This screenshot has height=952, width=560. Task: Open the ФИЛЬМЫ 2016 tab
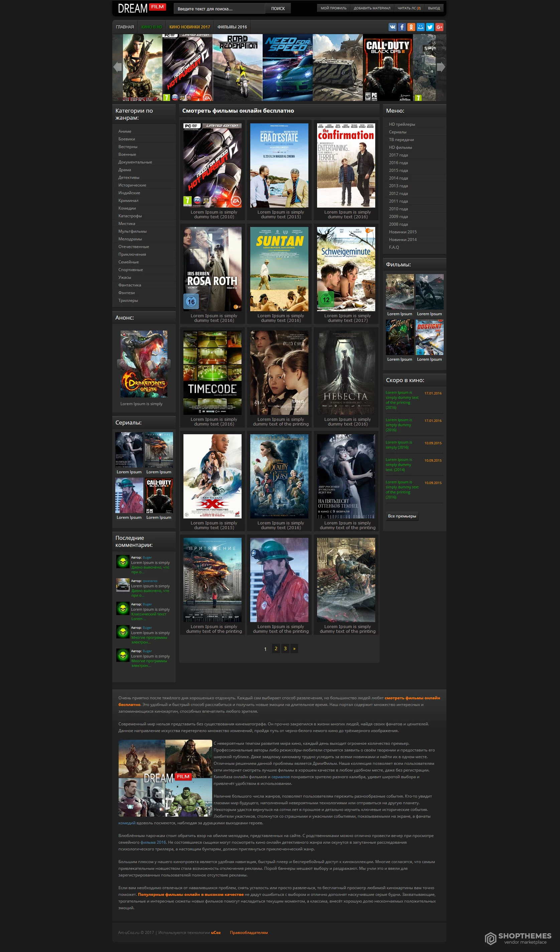pyautogui.click(x=232, y=27)
